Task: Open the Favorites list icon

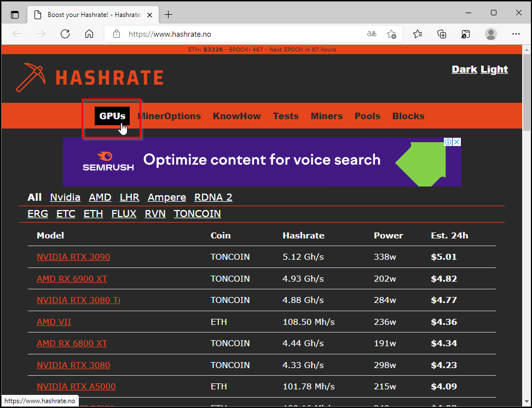Action: (418, 34)
